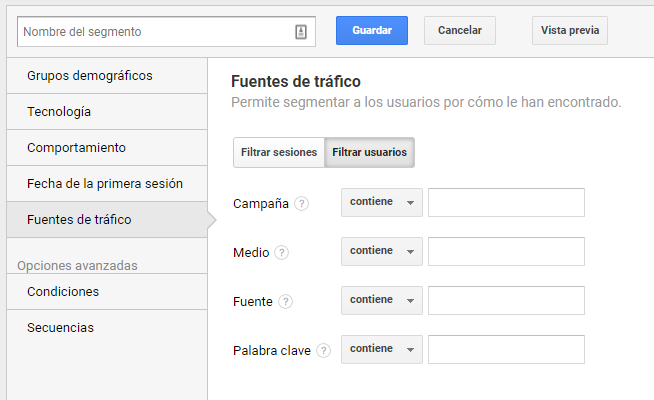Switch to the Tecnología section
Image resolution: width=654 pixels, height=400 pixels.
(x=107, y=112)
